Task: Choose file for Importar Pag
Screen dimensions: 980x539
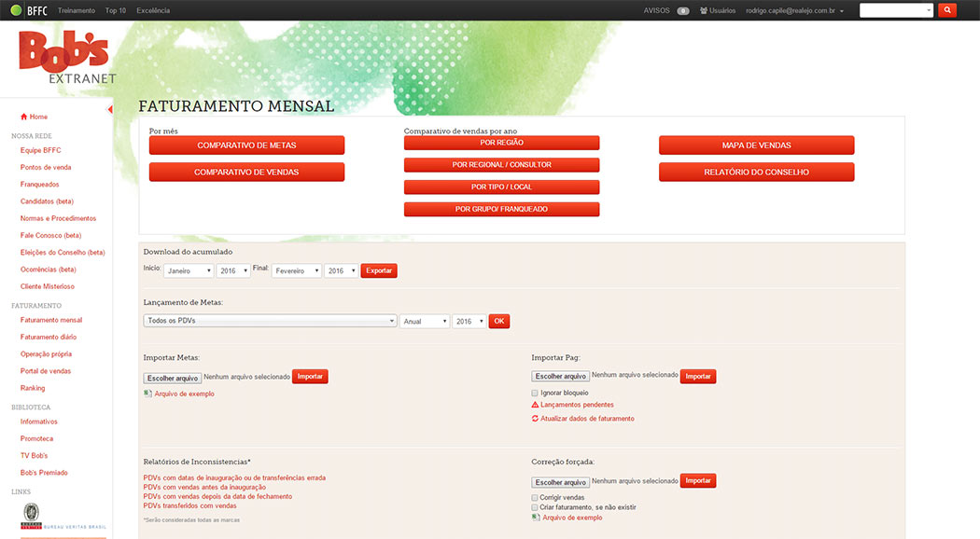Action: (561, 376)
